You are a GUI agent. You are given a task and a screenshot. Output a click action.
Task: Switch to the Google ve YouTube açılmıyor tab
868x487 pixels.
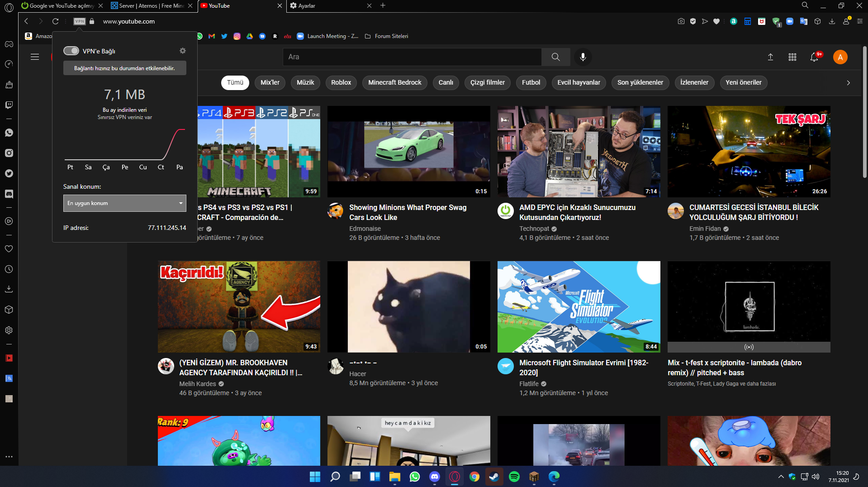(x=62, y=6)
